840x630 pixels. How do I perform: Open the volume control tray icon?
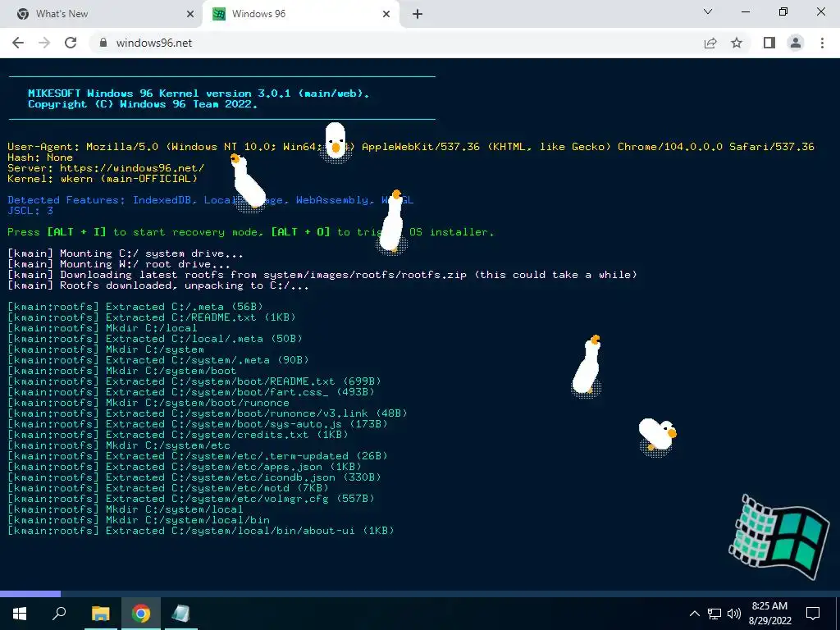(x=734, y=614)
